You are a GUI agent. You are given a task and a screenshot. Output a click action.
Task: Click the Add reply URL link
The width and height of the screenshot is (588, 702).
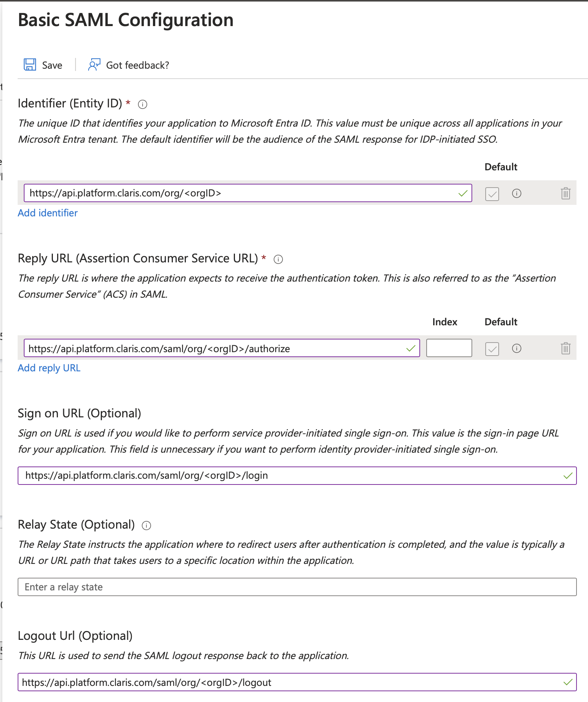(49, 368)
